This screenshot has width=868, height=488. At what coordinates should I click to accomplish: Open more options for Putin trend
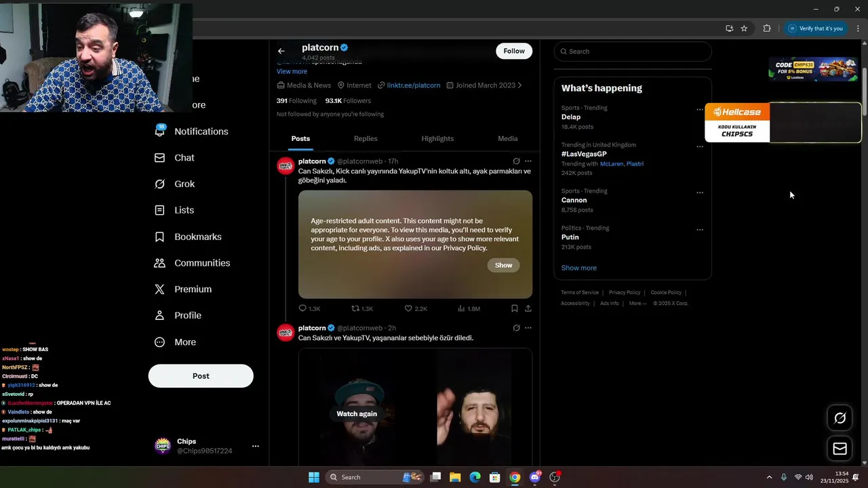(700, 230)
